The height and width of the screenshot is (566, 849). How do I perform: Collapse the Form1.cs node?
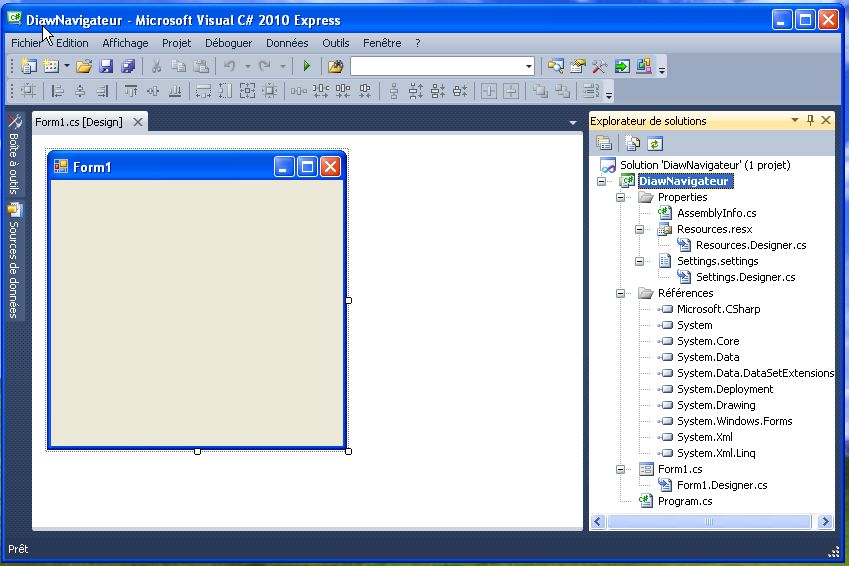[x=621, y=469]
